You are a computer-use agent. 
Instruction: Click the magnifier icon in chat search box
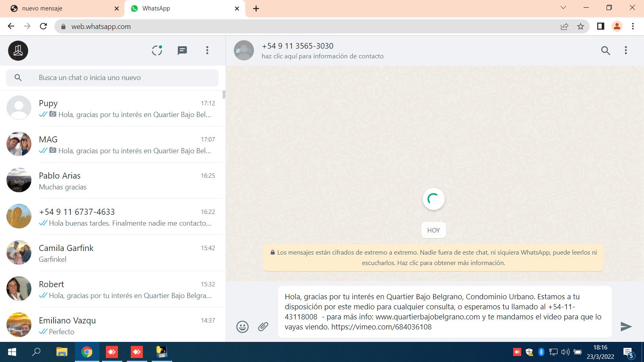coord(18,78)
